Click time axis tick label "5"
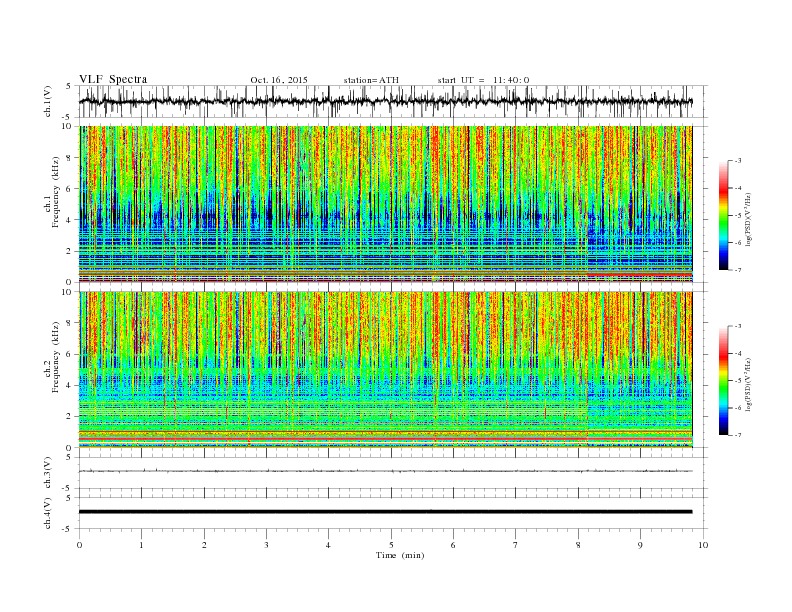This screenshot has height=612, width=792. tap(391, 545)
